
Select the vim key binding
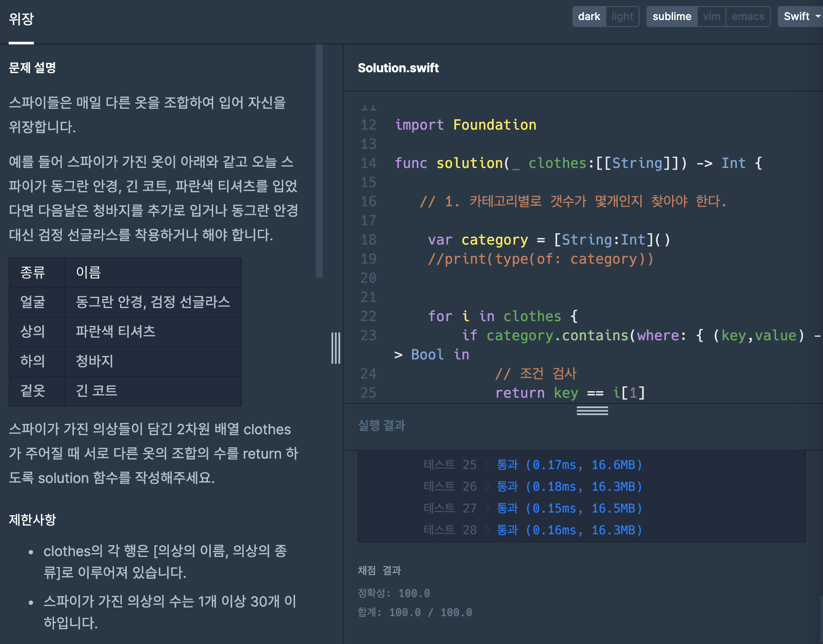click(x=712, y=17)
